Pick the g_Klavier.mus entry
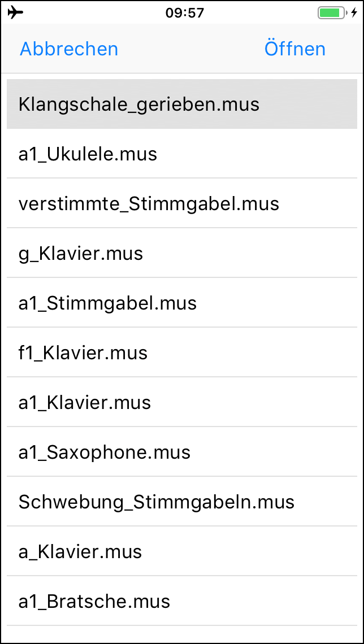364x644 pixels. (x=182, y=254)
